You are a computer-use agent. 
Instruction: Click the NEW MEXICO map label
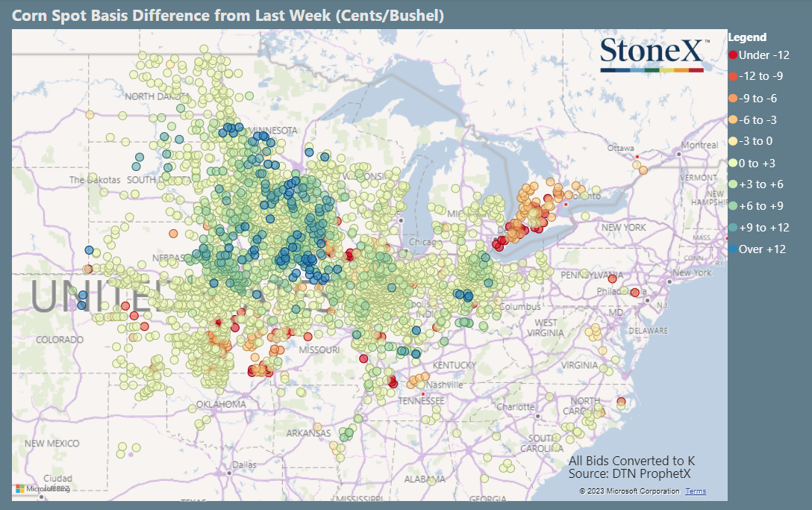(52, 444)
